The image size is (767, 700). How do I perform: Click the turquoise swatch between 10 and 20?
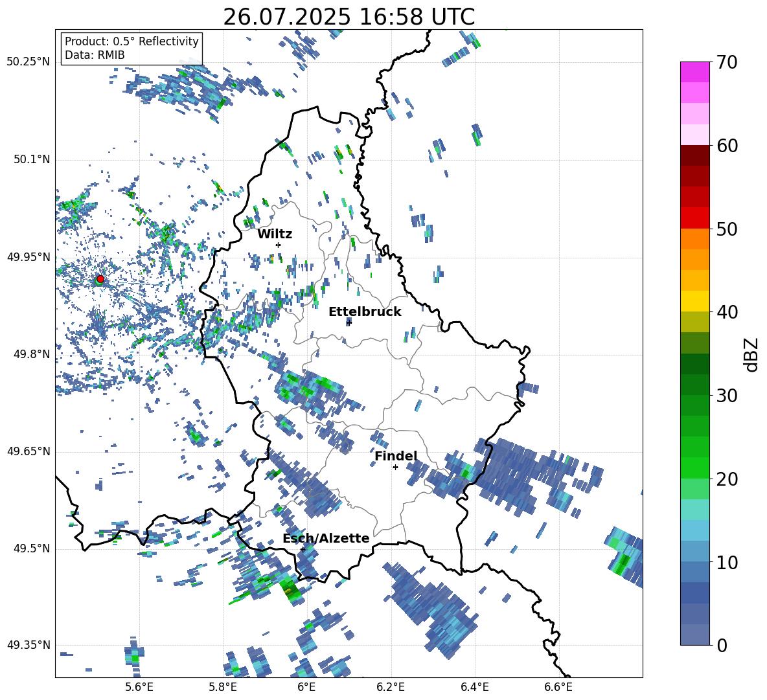coord(694,510)
